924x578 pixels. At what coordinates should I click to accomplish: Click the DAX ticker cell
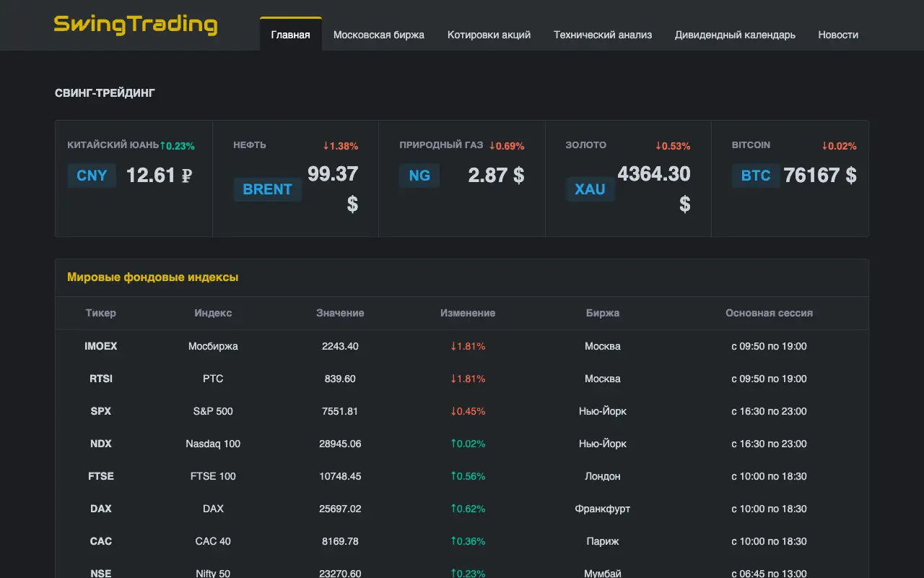[x=100, y=509]
